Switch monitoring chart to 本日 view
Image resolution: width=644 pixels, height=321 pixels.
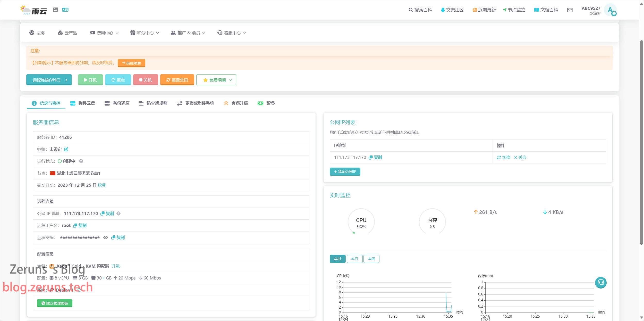[x=354, y=259]
